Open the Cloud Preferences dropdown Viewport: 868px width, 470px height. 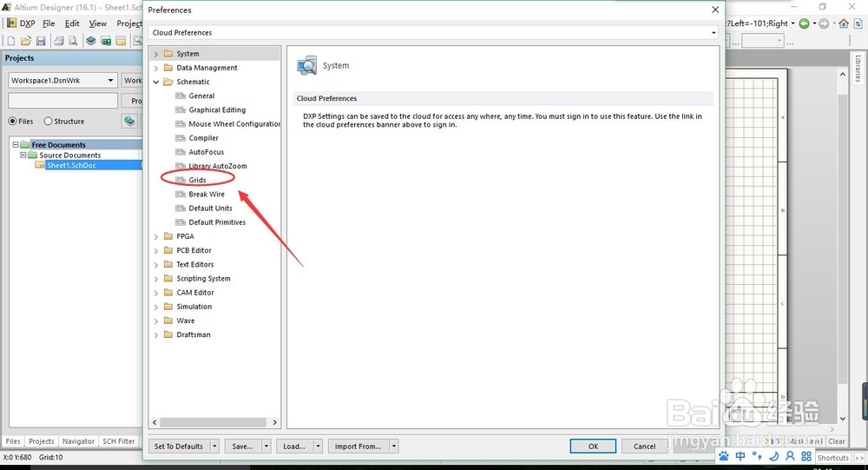click(713, 33)
